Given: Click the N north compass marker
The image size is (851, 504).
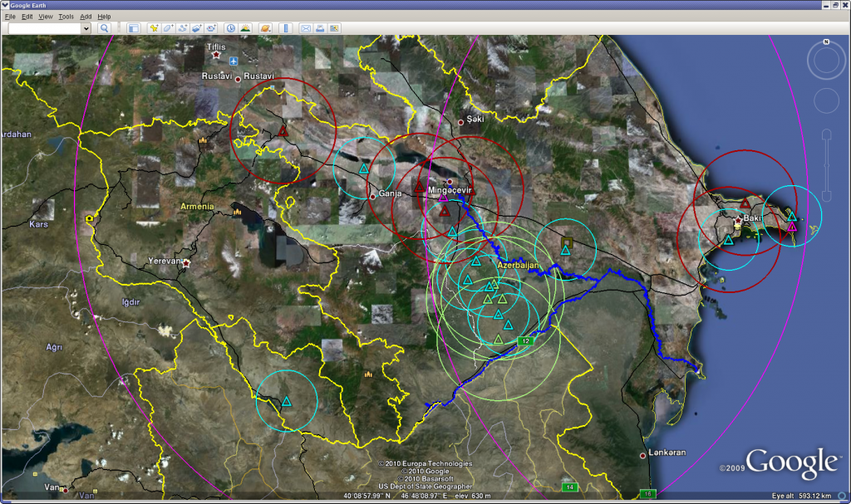Looking at the screenshot, I should (826, 42).
